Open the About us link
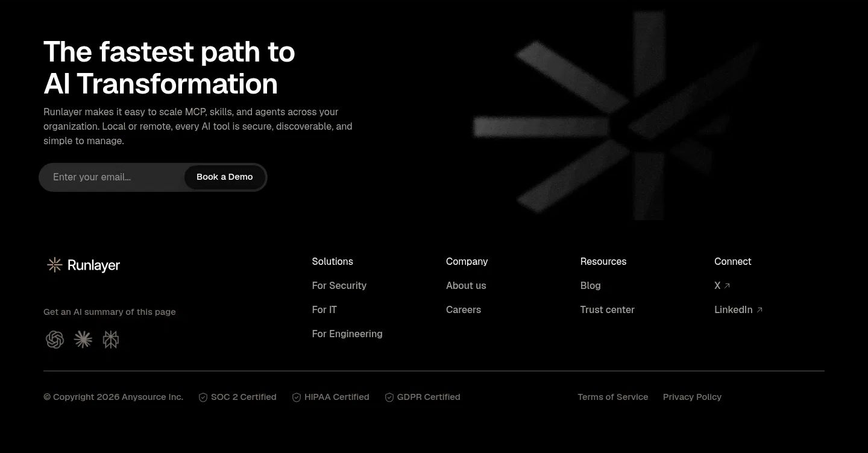Viewport: 868px width, 453px height. click(x=466, y=285)
